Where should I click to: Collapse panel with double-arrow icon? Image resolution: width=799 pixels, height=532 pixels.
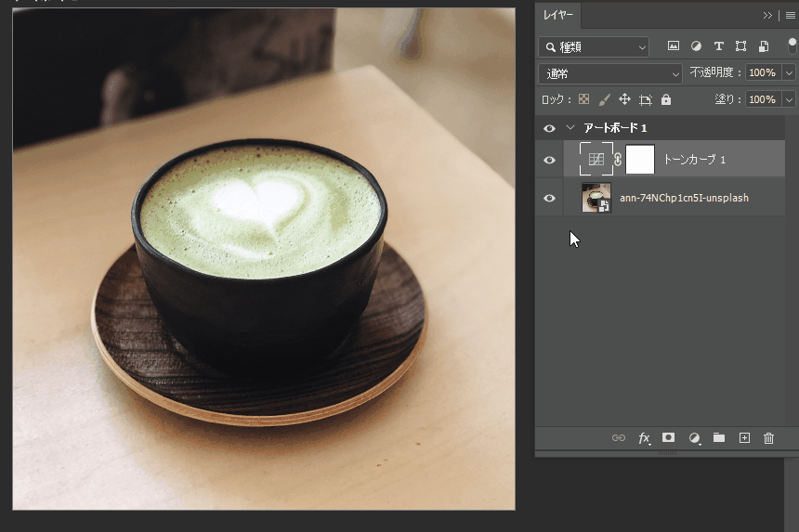(x=767, y=15)
